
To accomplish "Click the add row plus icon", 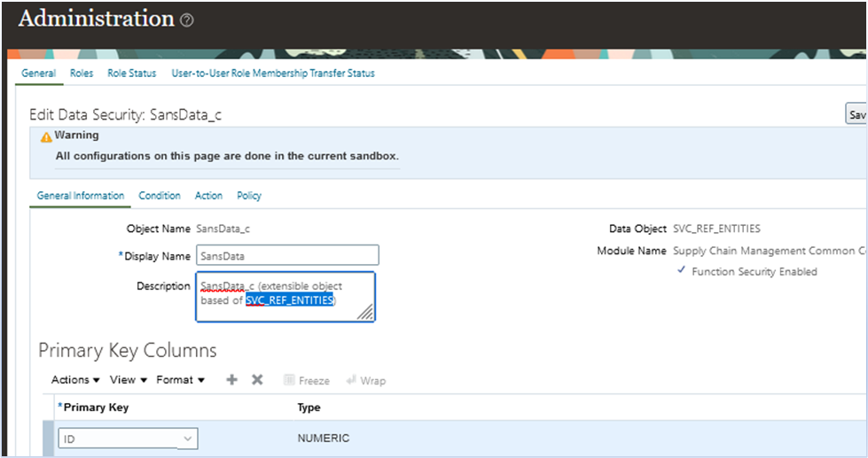I will pos(232,379).
